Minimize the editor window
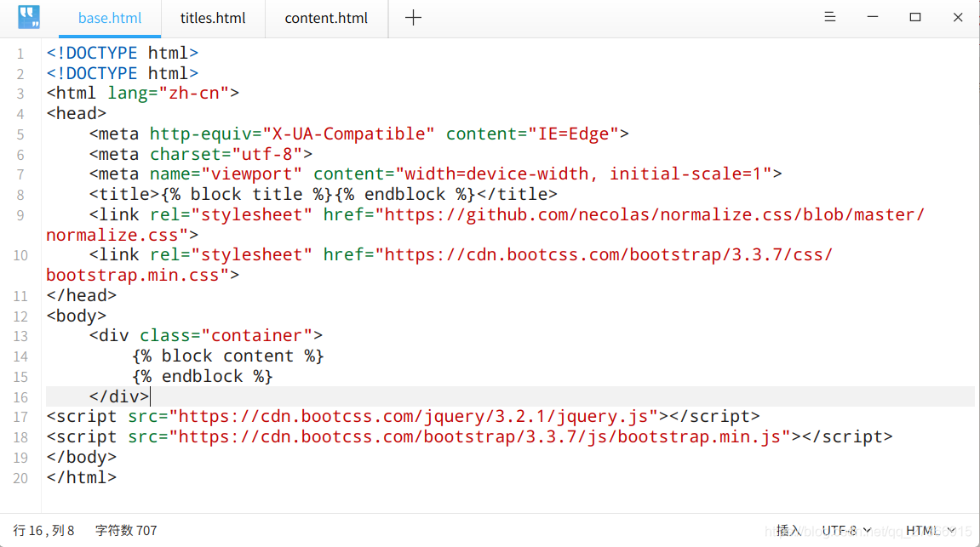Viewport: 980px width, 547px height. click(873, 17)
